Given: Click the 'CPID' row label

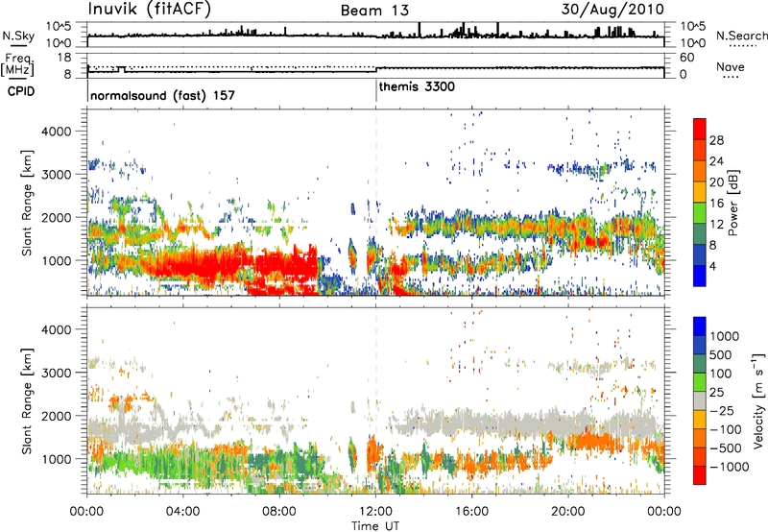Looking at the screenshot, I should (x=21, y=91).
